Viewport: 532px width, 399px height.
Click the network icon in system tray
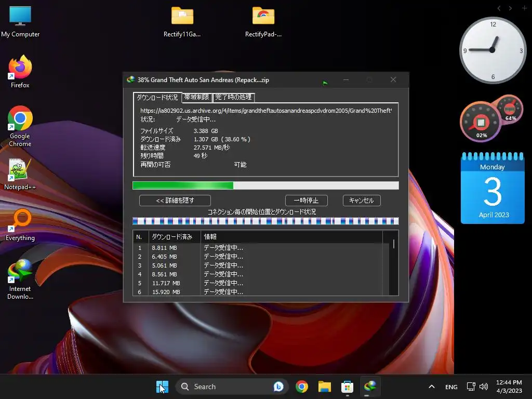(x=471, y=387)
